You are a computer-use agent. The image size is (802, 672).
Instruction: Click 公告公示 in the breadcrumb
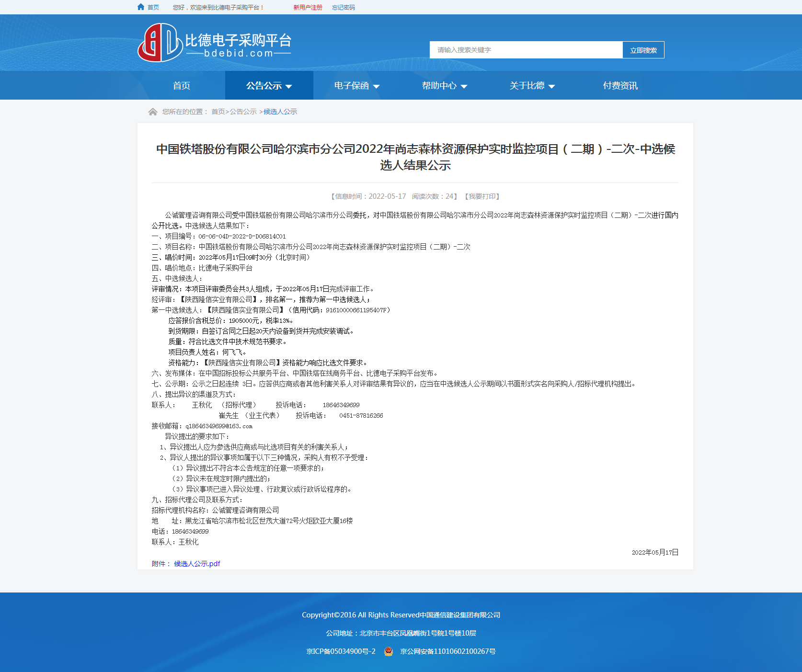point(243,112)
